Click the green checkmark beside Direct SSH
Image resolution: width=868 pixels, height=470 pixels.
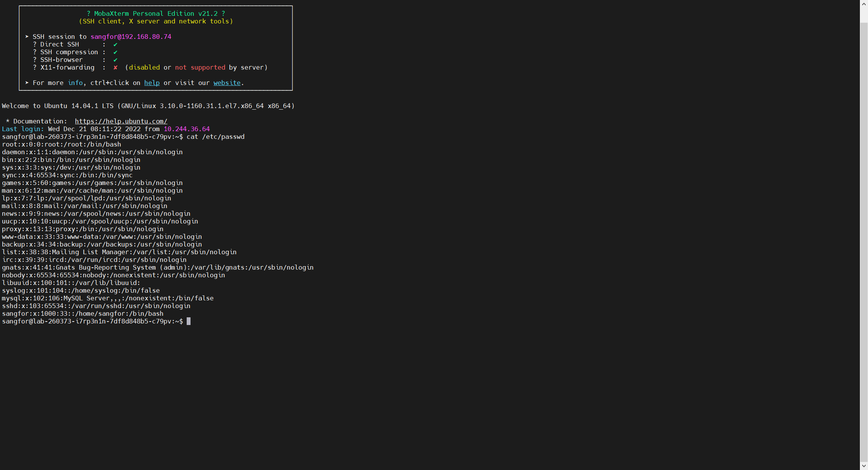pyautogui.click(x=115, y=45)
